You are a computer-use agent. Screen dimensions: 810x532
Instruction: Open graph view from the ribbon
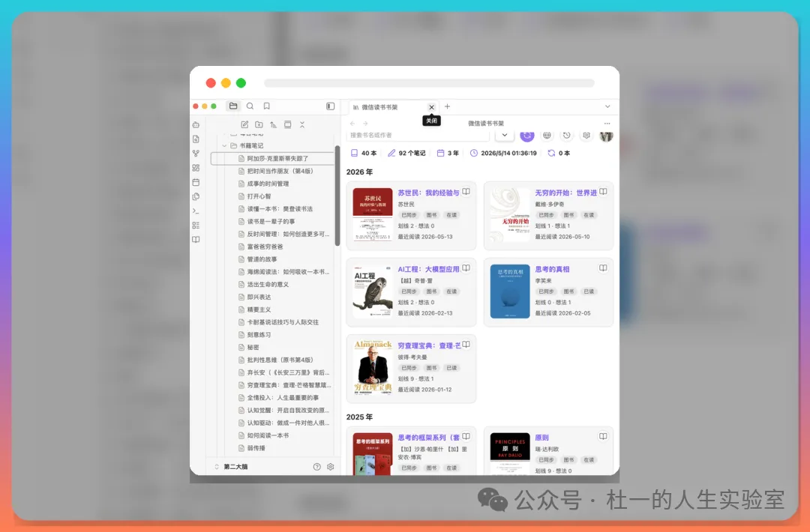[196, 154]
